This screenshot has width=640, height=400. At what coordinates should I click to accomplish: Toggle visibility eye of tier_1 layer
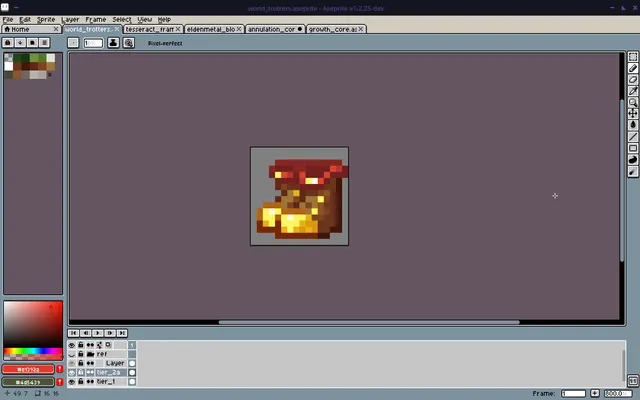pos(72,382)
